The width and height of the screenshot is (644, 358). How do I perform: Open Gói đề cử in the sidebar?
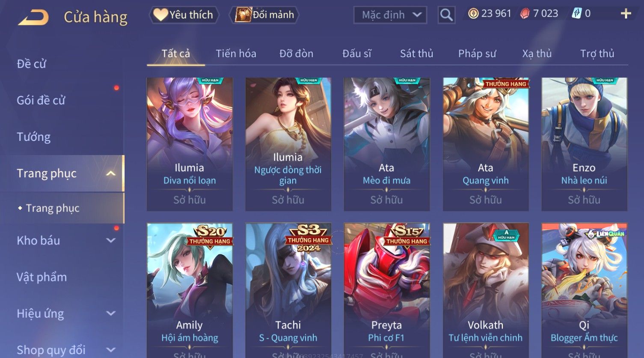pos(41,101)
